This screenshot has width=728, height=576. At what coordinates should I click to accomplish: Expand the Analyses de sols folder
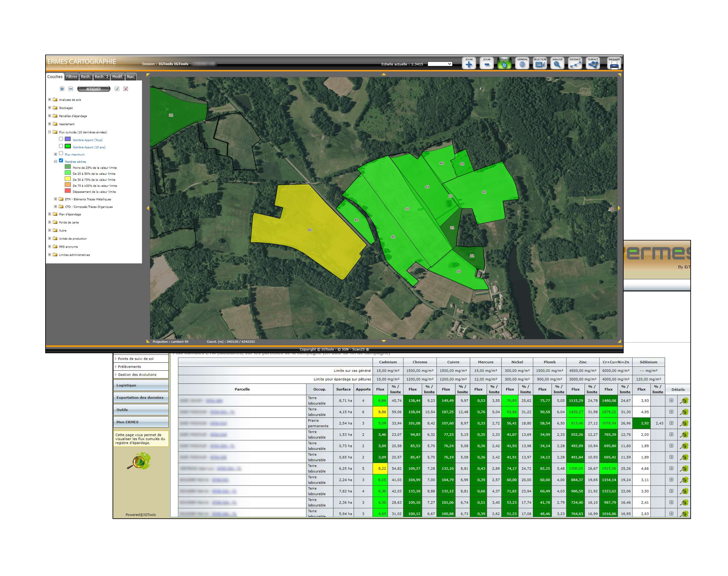pyautogui.click(x=49, y=99)
